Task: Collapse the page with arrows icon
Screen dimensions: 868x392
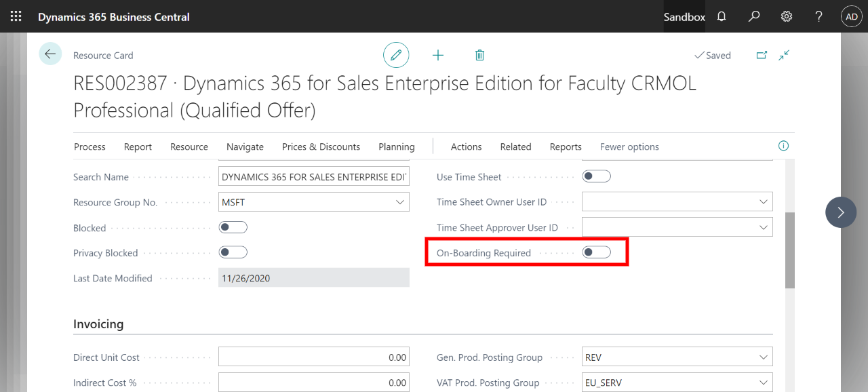Action: (784, 55)
